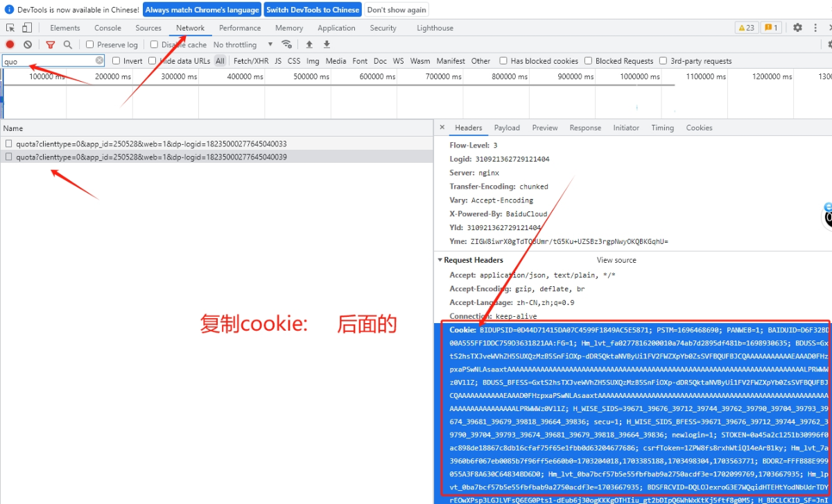Click Switch DevTools to Chinese button

[x=313, y=10]
